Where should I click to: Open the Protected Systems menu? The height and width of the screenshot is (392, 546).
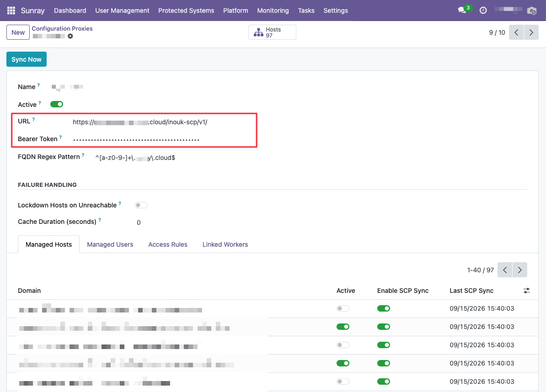pyautogui.click(x=186, y=11)
